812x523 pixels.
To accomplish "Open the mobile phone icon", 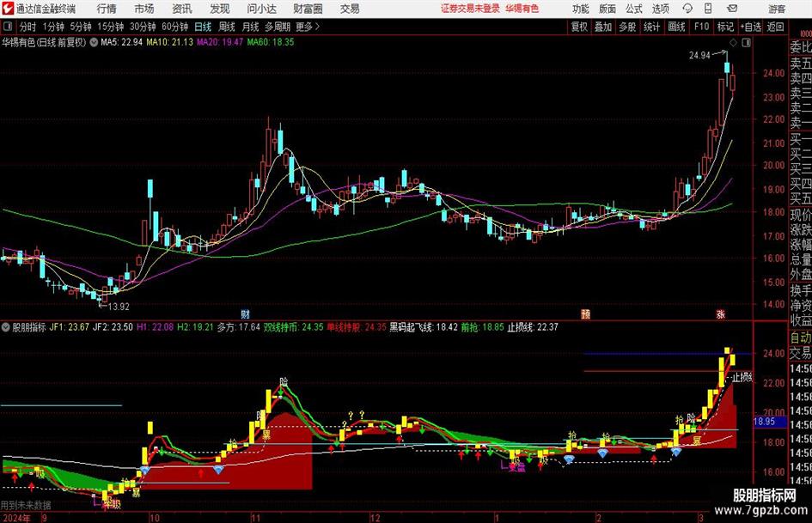I will pyautogui.click(x=708, y=9).
